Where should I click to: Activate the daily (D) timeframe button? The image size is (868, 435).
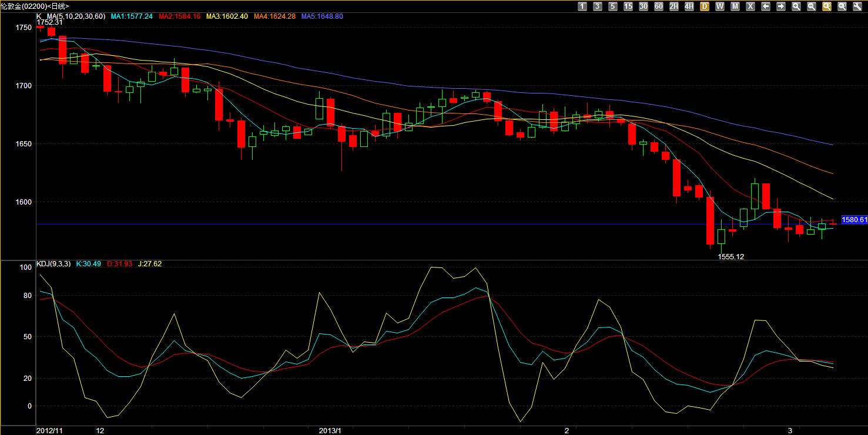[705, 6]
